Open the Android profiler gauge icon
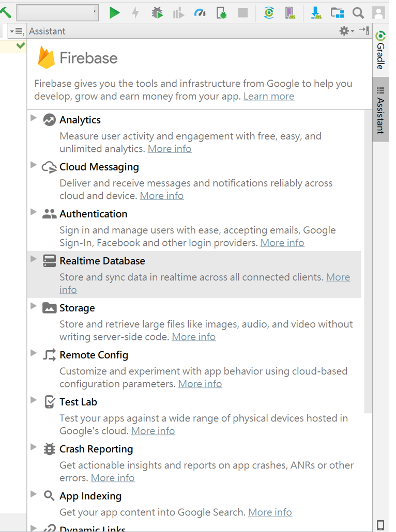The height and width of the screenshot is (532, 396). click(x=200, y=13)
